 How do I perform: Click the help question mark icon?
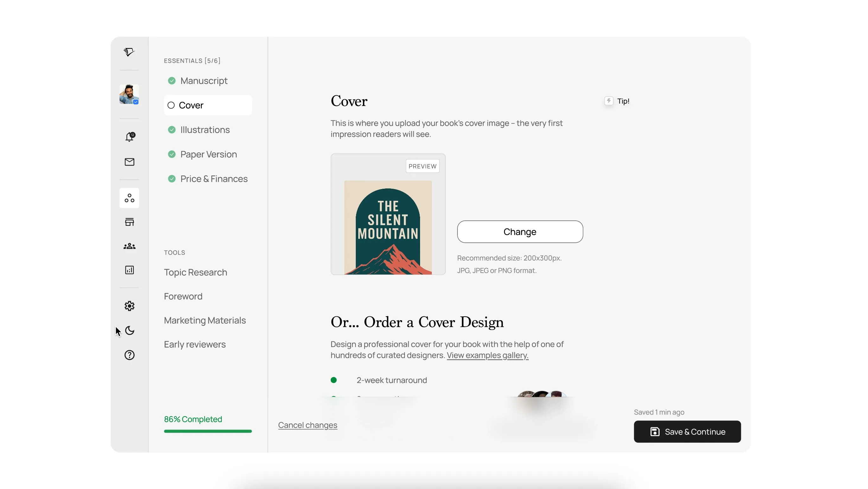pyautogui.click(x=129, y=355)
